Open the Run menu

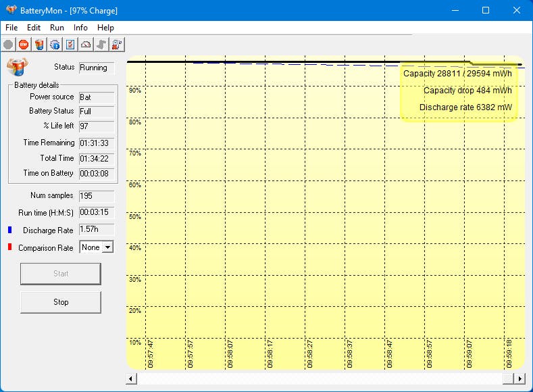click(x=57, y=28)
